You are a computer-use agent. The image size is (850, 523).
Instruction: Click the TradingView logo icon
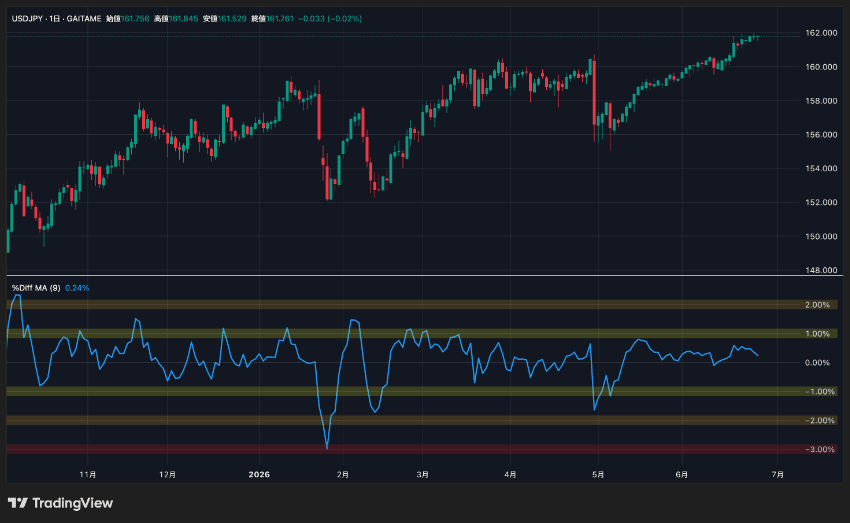(17, 503)
